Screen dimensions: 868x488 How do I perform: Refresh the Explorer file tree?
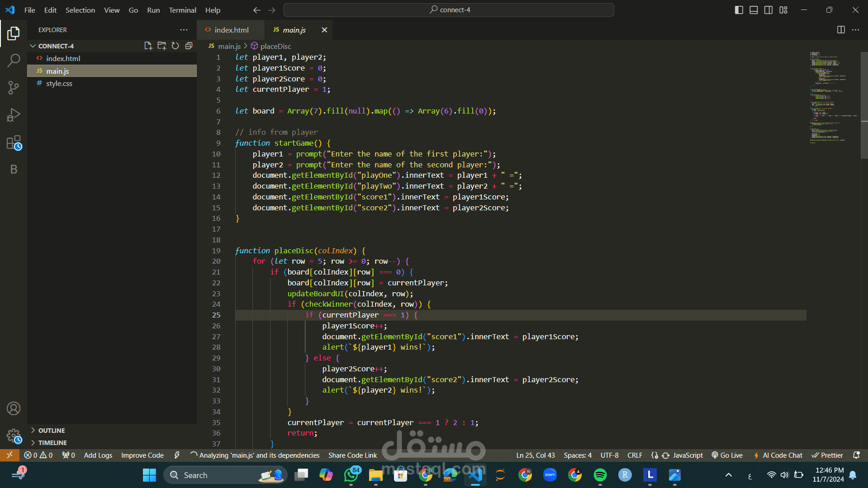click(175, 46)
